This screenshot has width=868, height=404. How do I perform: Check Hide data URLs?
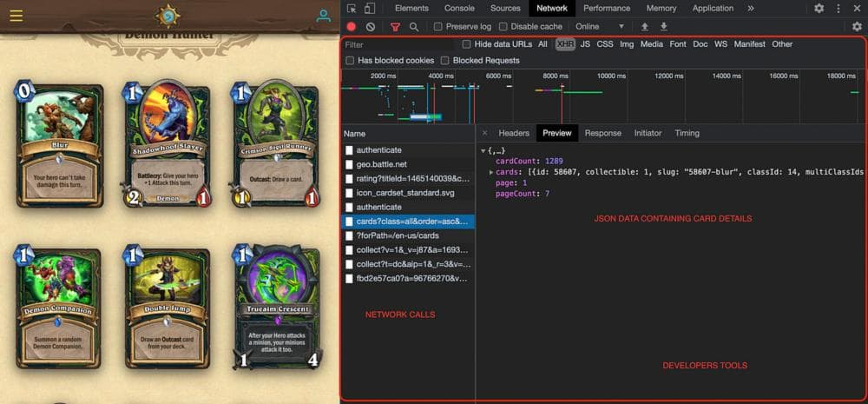point(467,44)
